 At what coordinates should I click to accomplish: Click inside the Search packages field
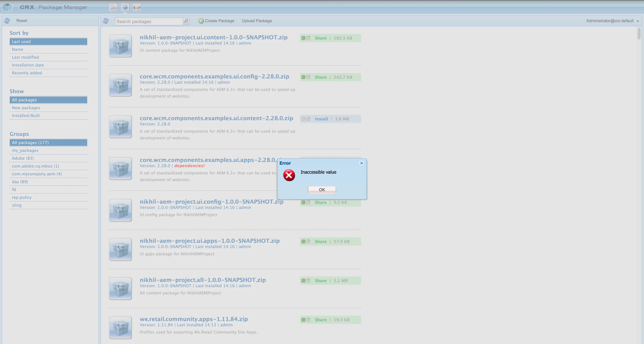149,21
